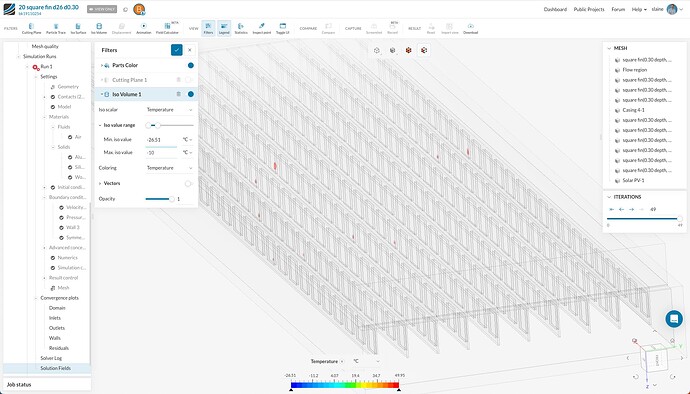Open the chat support bubble
This screenshot has height=394, width=690.
(x=674, y=318)
